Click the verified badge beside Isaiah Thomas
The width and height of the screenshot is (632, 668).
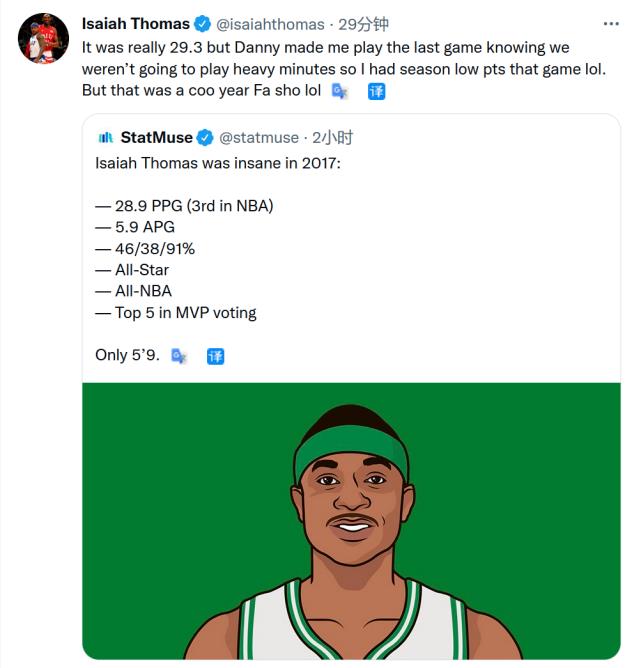click(x=203, y=24)
